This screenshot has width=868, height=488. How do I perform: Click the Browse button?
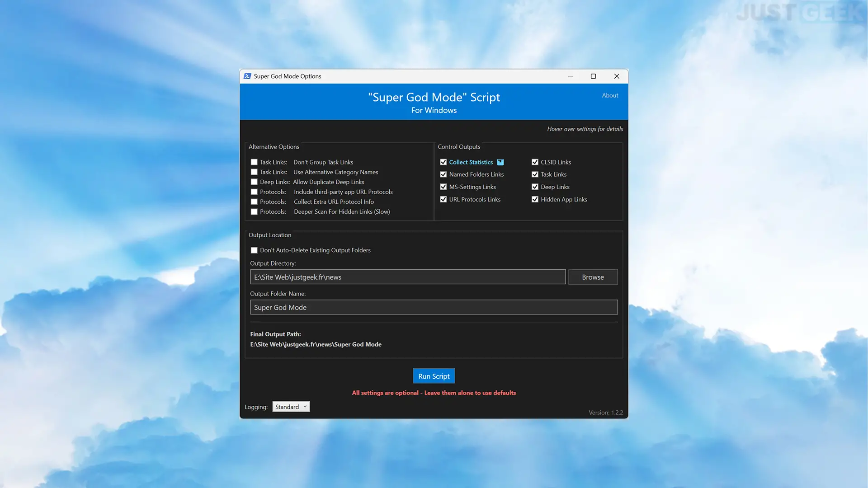593,277
